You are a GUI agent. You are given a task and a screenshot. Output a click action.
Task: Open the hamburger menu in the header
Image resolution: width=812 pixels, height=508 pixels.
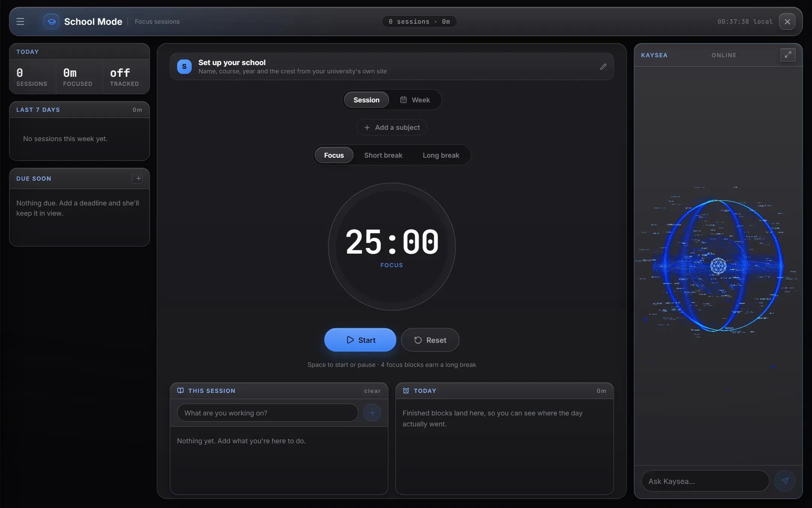pyautogui.click(x=20, y=21)
